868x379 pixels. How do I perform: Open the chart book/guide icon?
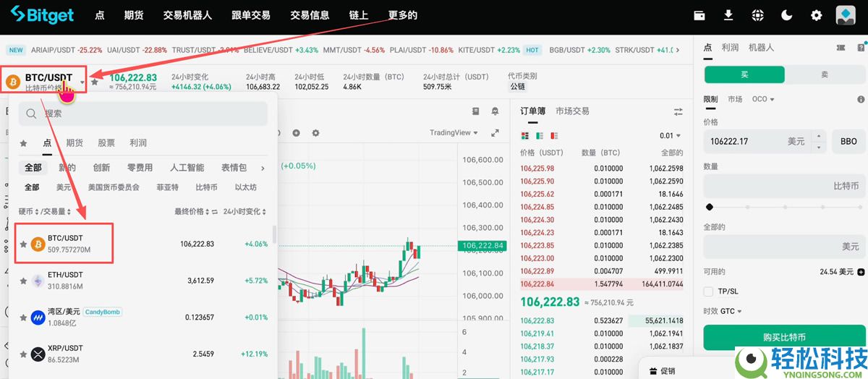475,111
